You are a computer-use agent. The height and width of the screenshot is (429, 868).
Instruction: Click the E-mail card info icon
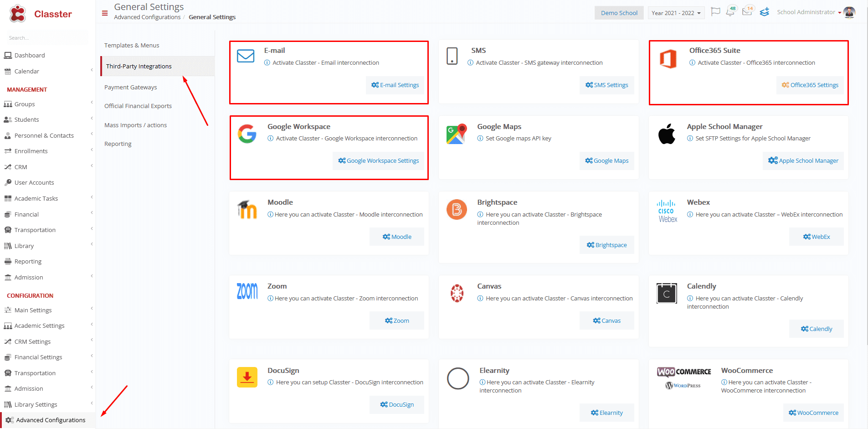click(x=267, y=62)
